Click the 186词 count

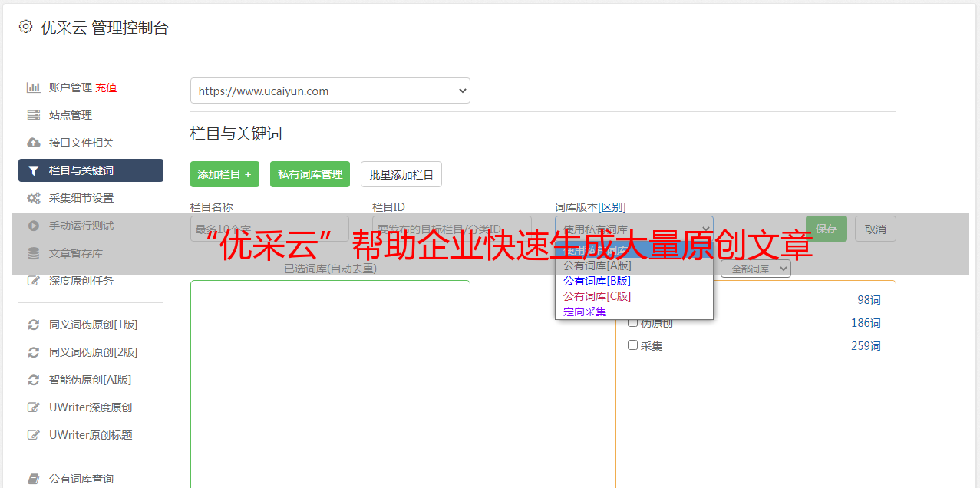[866, 323]
